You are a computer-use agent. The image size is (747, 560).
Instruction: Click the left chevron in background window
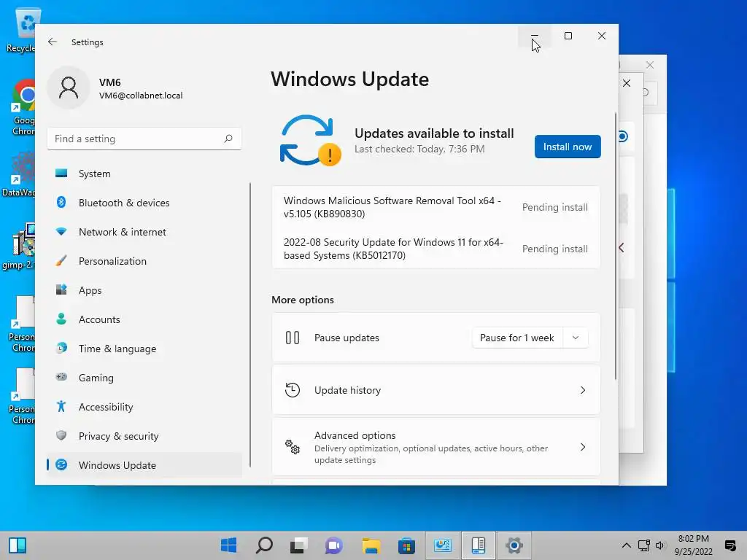(x=622, y=248)
